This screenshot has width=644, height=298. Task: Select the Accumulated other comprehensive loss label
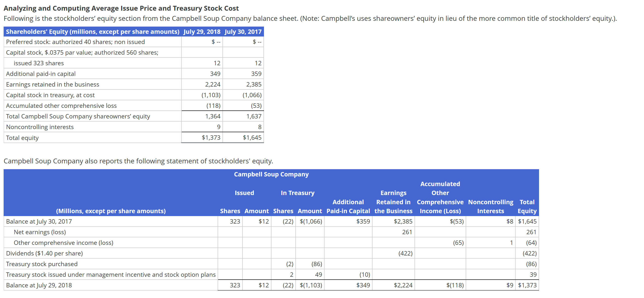tap(61, 105)
